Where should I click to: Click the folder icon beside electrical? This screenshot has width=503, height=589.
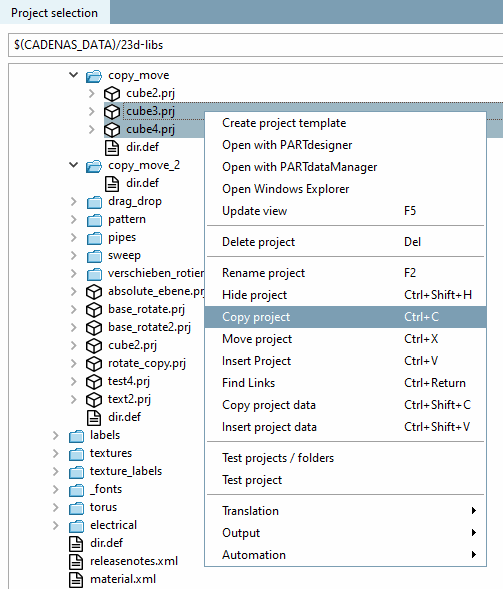[76, 526]
